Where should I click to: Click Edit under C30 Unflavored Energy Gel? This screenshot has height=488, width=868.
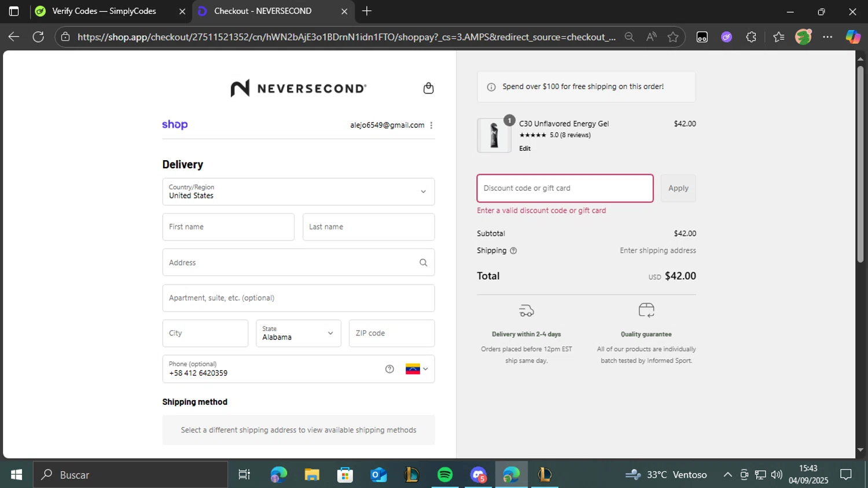(525, 149)
